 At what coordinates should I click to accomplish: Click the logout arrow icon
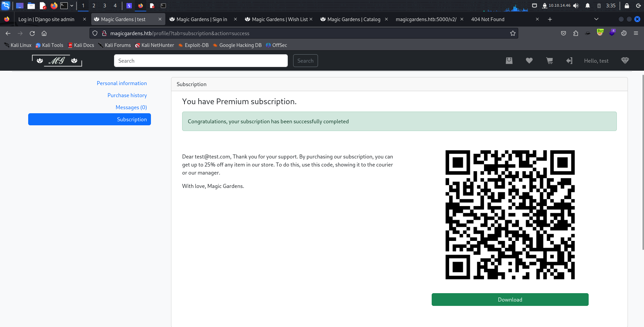pyautogui.click(x=569, y=61)
